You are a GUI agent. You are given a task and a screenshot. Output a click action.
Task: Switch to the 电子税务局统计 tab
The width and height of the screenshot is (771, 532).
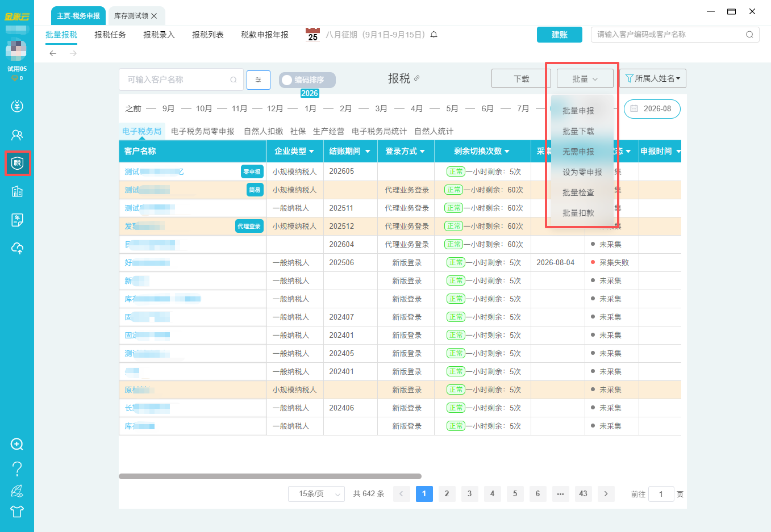[379, 131]
